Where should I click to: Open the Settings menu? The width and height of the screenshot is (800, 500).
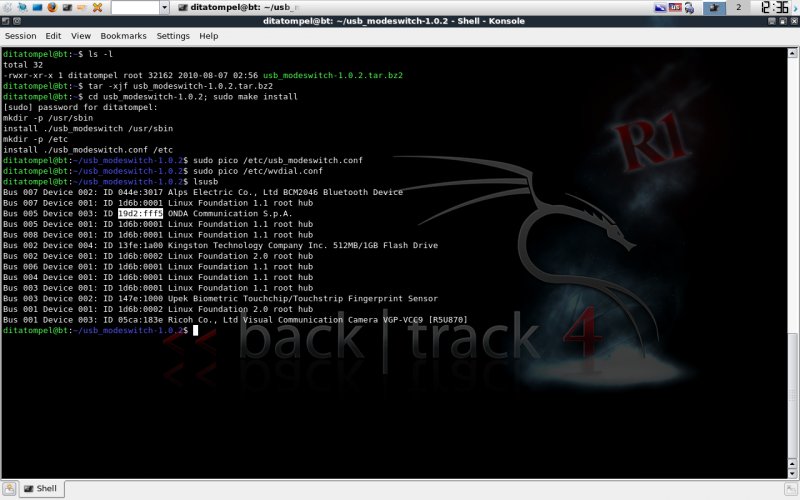tap(173, 36)
